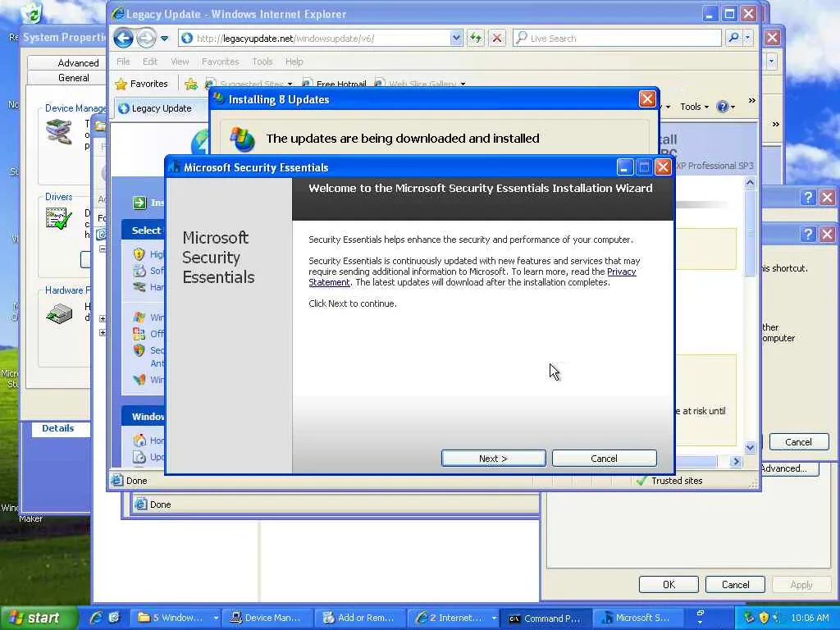Click the Add to Favorites Bar icon
The height and width of the screenshot is (630, 840).
pyautogui.click(x=190, y=84)
